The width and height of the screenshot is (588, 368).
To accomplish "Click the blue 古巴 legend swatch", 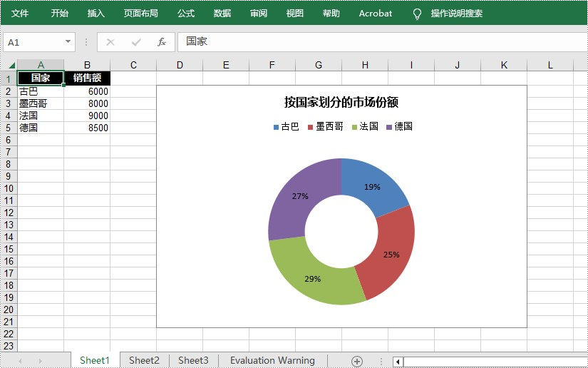I will [x=277, y=127].
